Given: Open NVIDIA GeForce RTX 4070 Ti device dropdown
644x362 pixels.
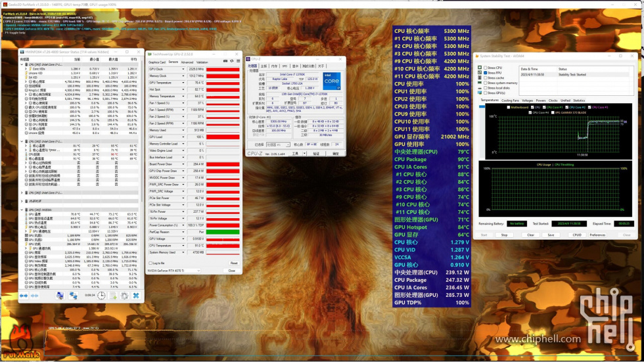Looking at the screenshot, I should (173, 271).
